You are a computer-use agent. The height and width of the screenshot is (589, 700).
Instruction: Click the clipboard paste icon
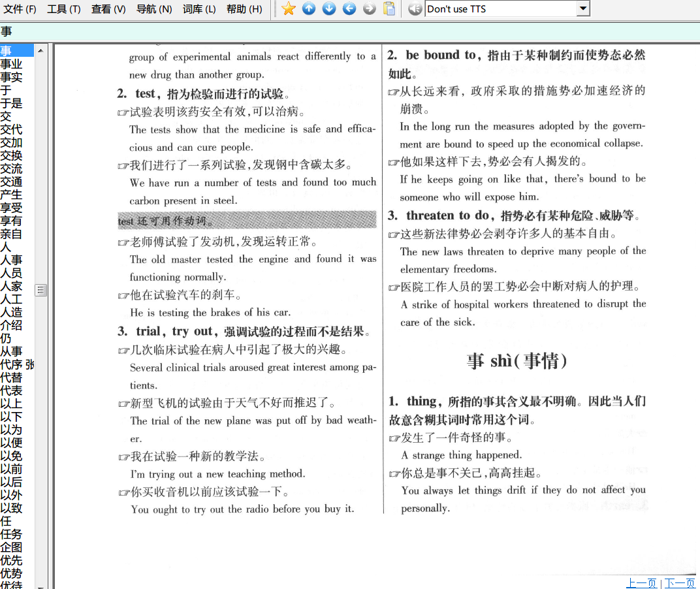(389, 8)
